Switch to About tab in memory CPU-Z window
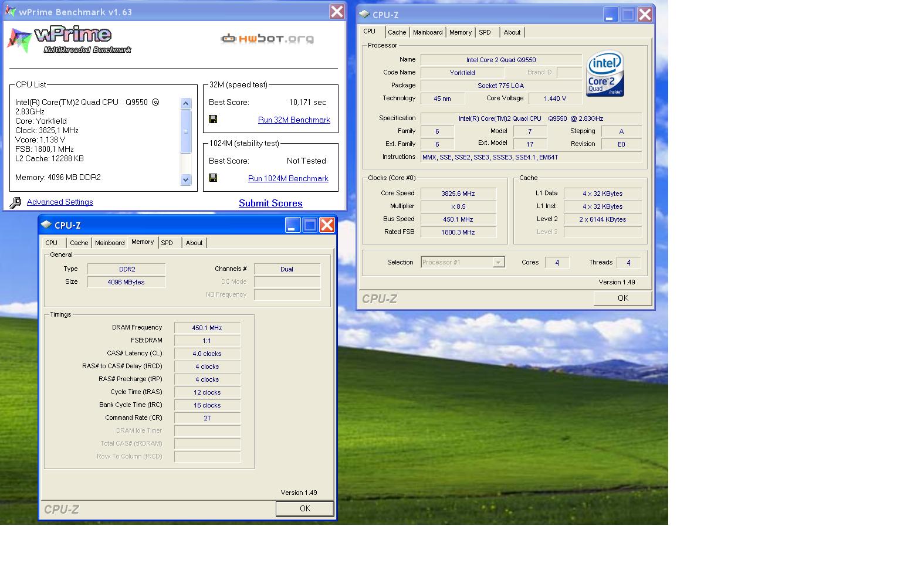 click(194, 243)
